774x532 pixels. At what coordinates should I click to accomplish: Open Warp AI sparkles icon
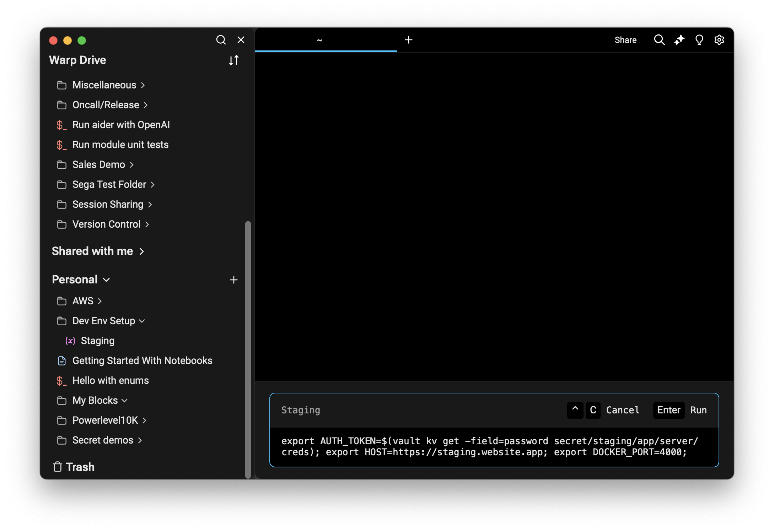(x=679, y=40)
